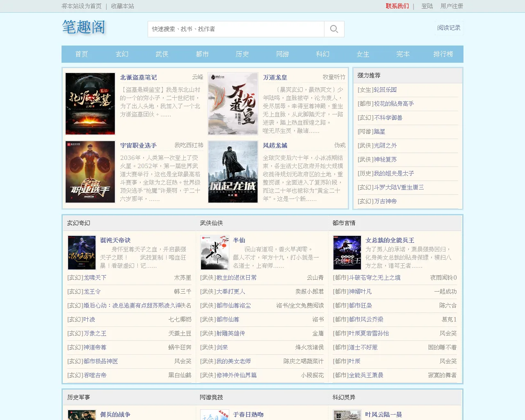Open recommended 校花的贴身高手
525x420 pixels.
(394, 104)
